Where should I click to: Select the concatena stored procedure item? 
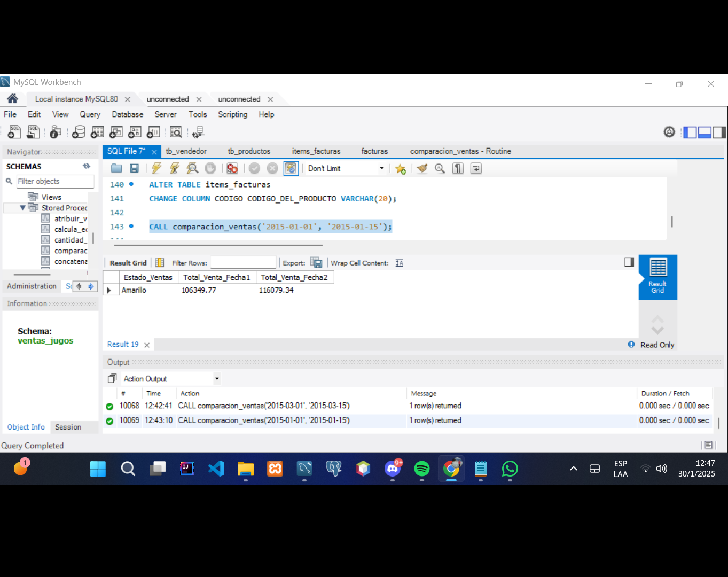(71, 261)
